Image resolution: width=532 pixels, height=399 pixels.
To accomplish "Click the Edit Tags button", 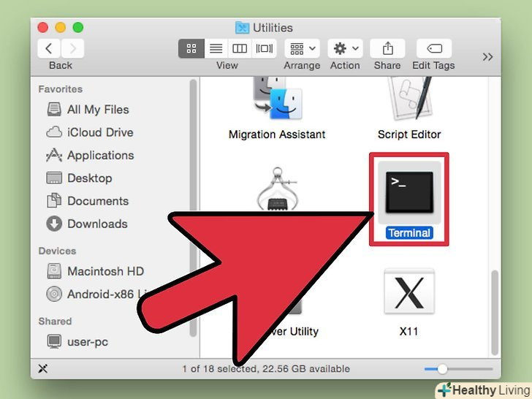I will [x=434, y=48].
